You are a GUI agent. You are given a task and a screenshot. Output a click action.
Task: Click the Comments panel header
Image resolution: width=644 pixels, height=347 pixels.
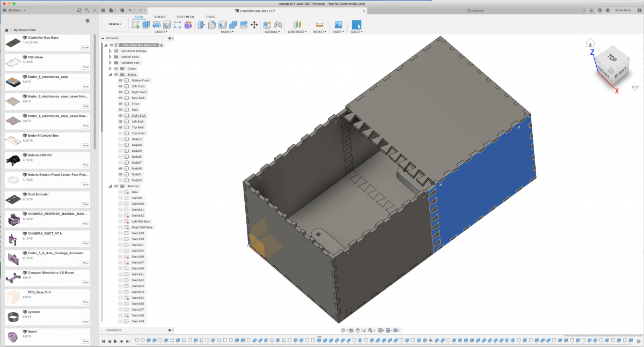[137, 330]
